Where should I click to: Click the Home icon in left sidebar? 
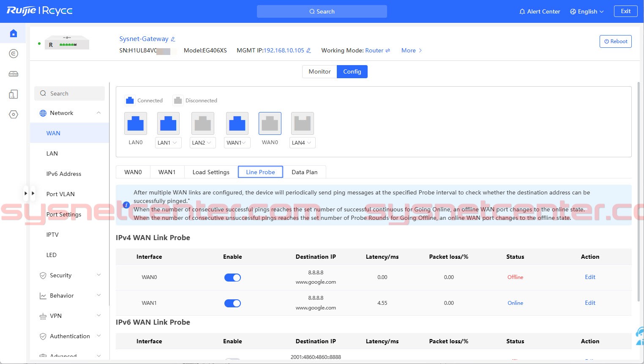click(x=14, y=33)
